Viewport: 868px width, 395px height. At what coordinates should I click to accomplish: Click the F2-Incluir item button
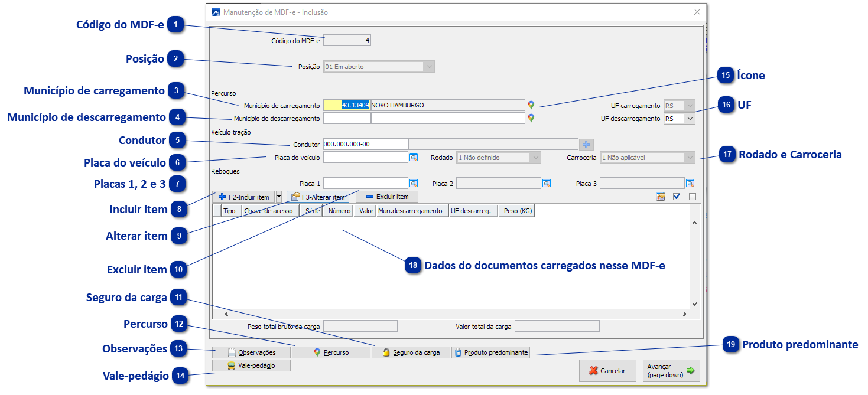pos(243,197)
